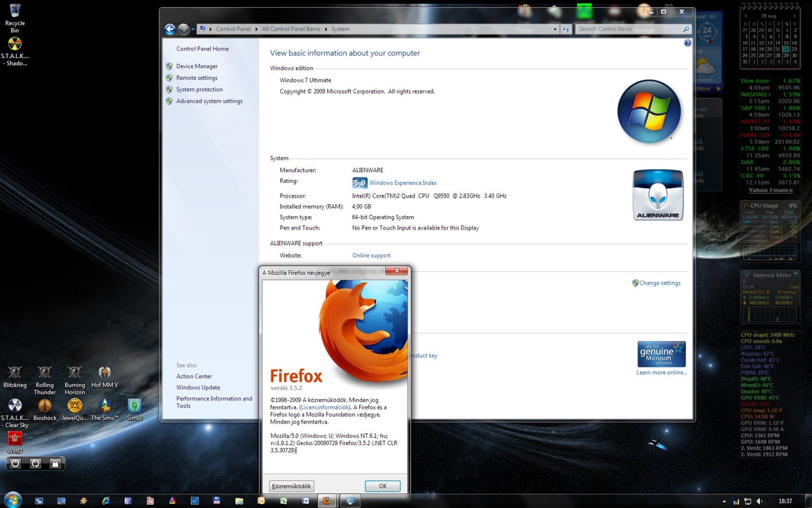Image resolution: width=812 pixels, height=508 pixels.
Task: Launch S.T.A.L.K.E.R. Shadow of Chernobyl desktop shortcut
Action: (15, 52)
